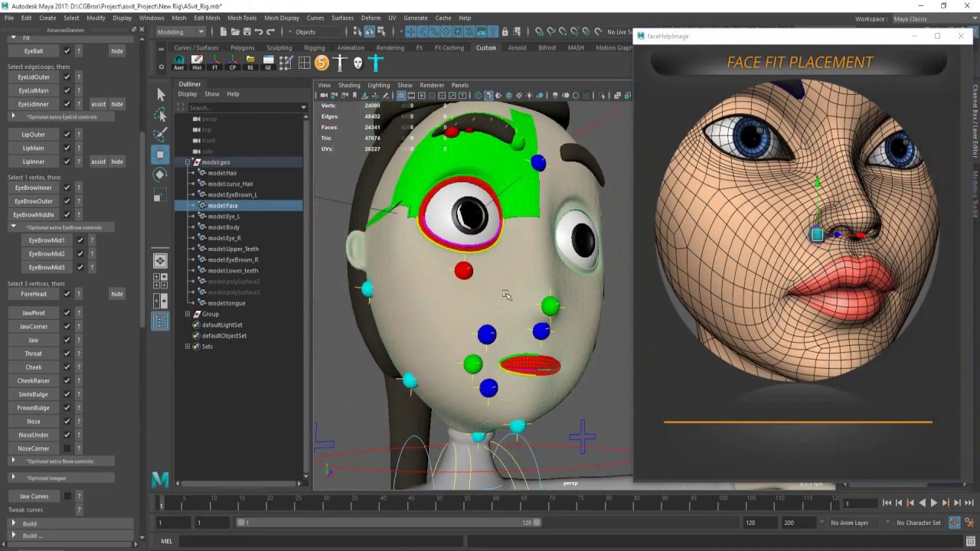Expand Optional extra EyeLid controls
This screenshot has width=980, height=551.
[13, 116]
